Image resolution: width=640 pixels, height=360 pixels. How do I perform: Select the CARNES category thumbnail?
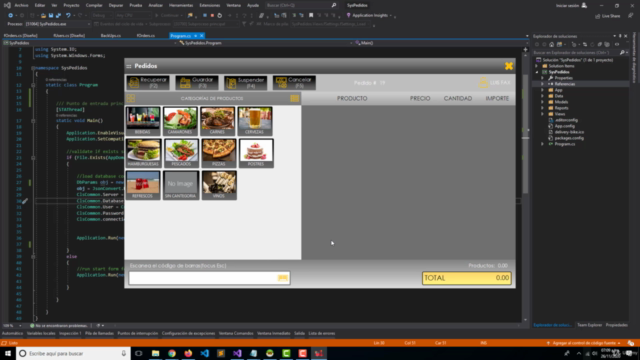click(218, 121)
